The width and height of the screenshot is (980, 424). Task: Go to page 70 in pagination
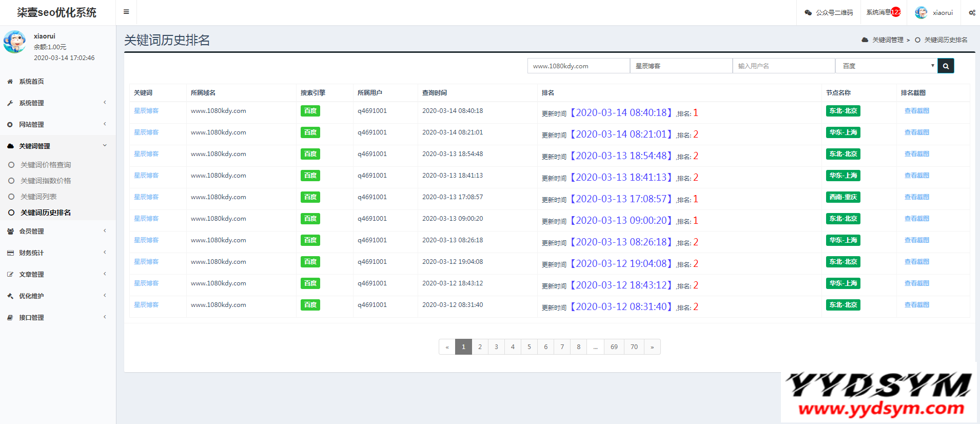(634, 347)
